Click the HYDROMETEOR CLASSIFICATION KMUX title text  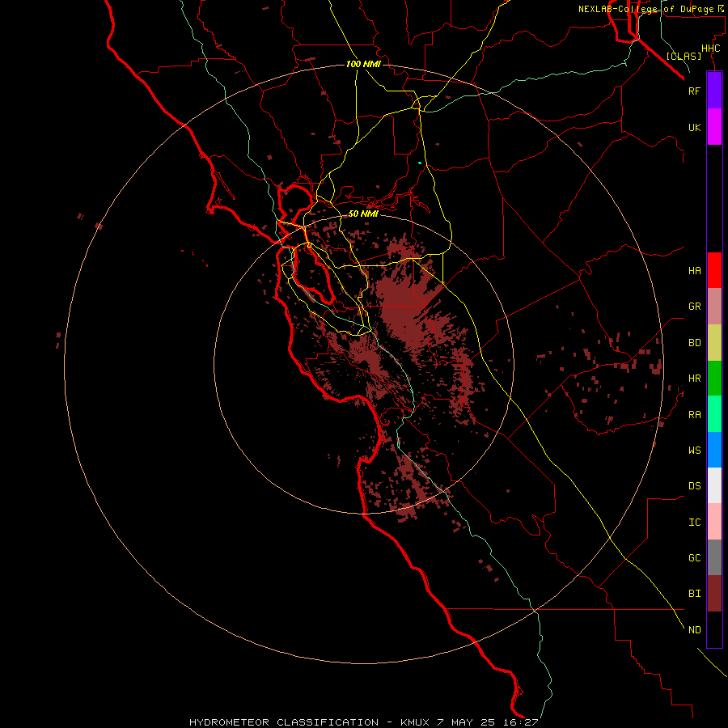(x=363, y=722)
